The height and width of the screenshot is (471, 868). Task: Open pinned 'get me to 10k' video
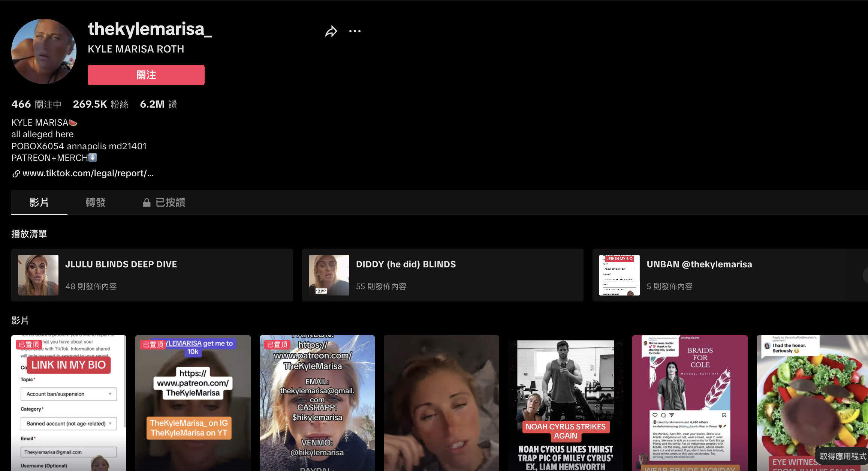(x=193, y=403)
